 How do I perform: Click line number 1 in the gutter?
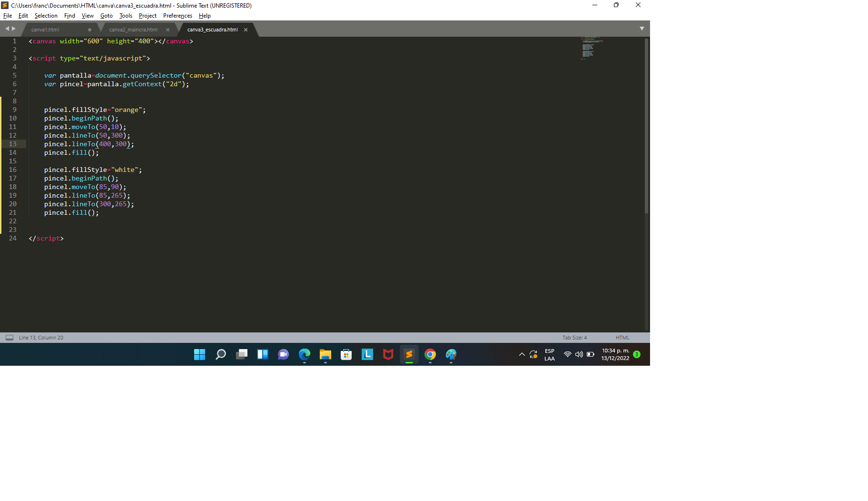click(14, 41)
